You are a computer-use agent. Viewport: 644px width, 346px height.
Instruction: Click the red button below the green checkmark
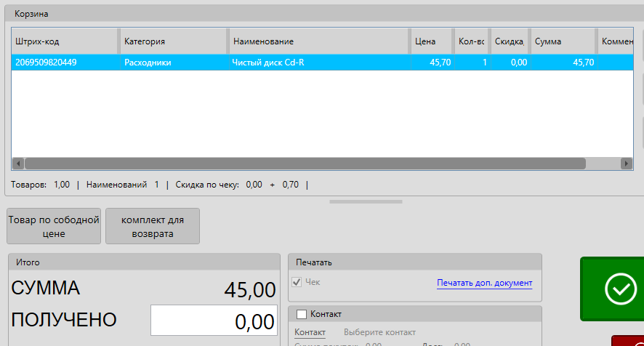tap(629, 341)
